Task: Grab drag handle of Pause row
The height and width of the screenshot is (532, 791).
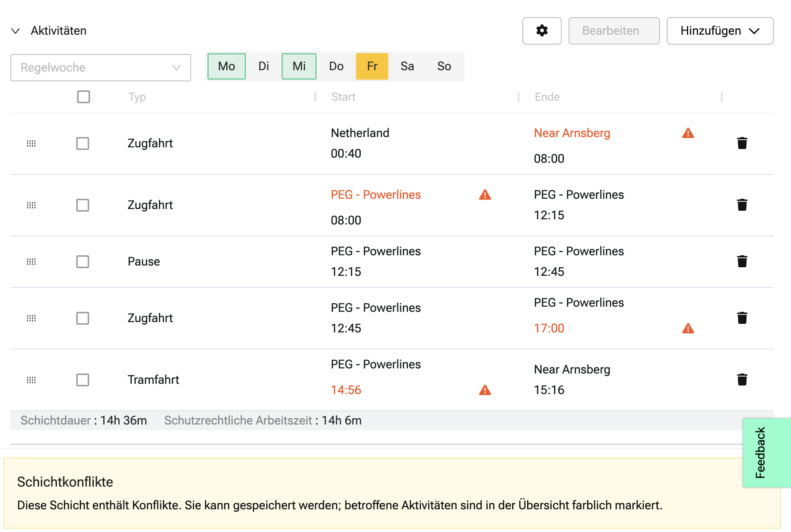Action: tap(31, 262)
